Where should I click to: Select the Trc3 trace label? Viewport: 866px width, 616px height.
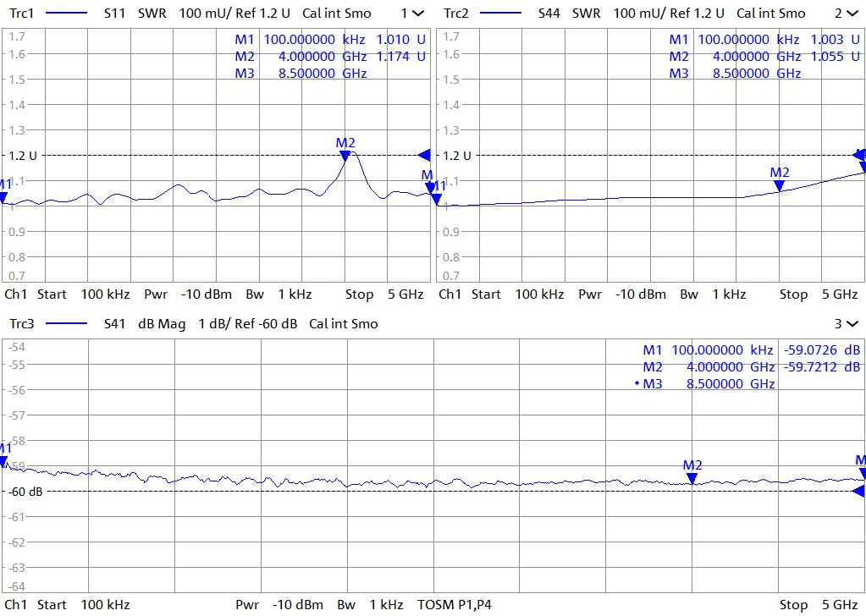[x=23, y=324]
